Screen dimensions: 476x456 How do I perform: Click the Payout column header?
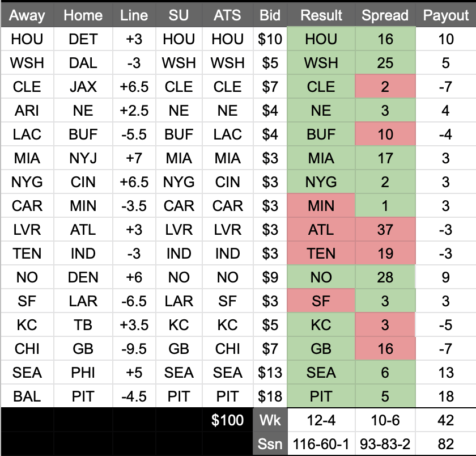[x=445, y=15]
